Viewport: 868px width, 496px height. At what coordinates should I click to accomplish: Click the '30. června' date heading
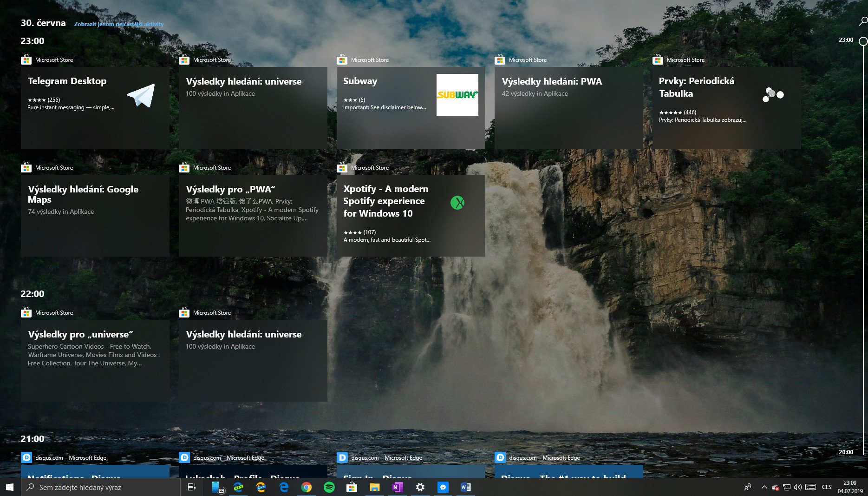(x=43, y=23)
